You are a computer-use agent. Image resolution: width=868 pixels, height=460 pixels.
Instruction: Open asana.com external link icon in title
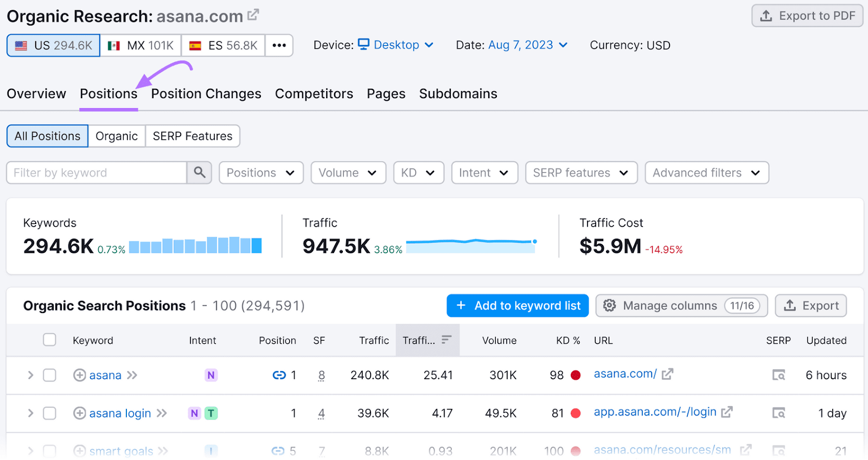point(253,15)
